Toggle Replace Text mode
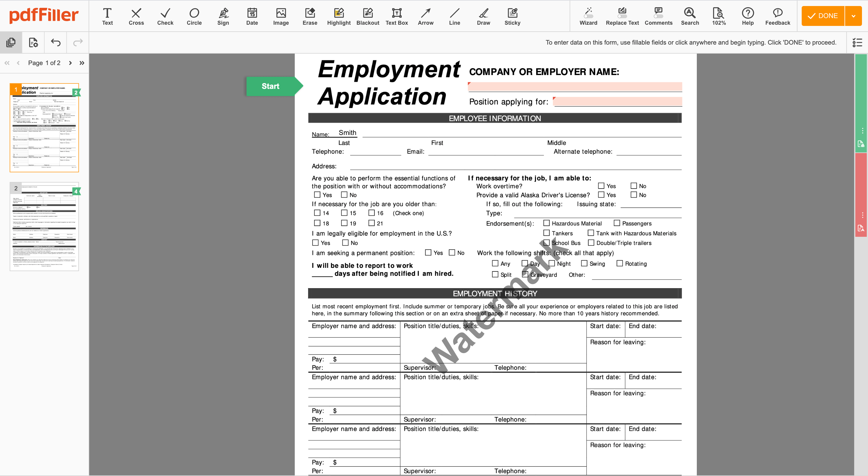 pyautogui.click(x=622, y=16)
